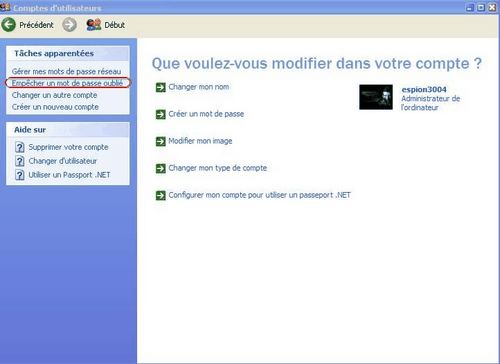Click the Administrateur de l'ordinateur text
The image size is (500, 364).
click(x=431, y=103)
